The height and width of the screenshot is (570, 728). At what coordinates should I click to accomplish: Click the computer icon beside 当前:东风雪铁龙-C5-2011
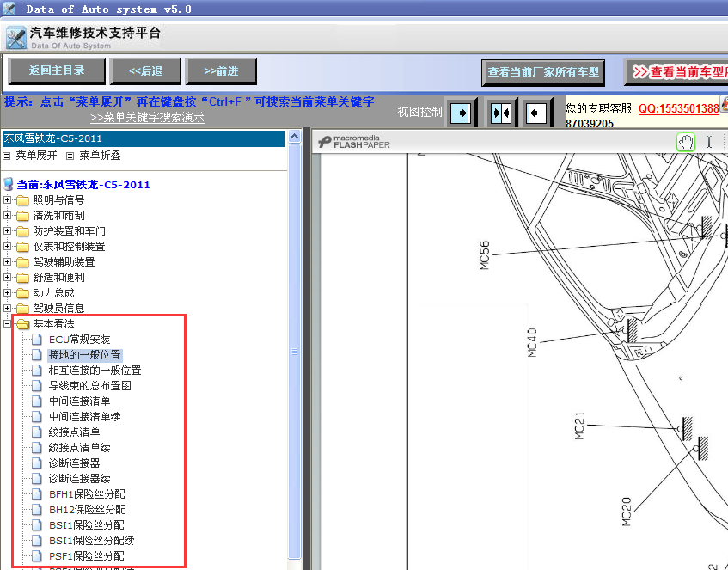click(x=8, y=184)
